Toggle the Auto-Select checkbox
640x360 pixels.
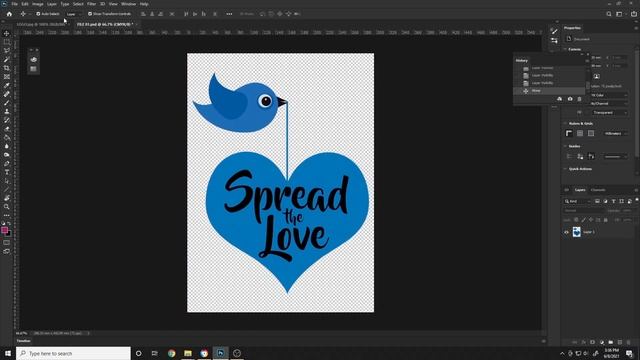pyautogui.click(x=38, y=14)
